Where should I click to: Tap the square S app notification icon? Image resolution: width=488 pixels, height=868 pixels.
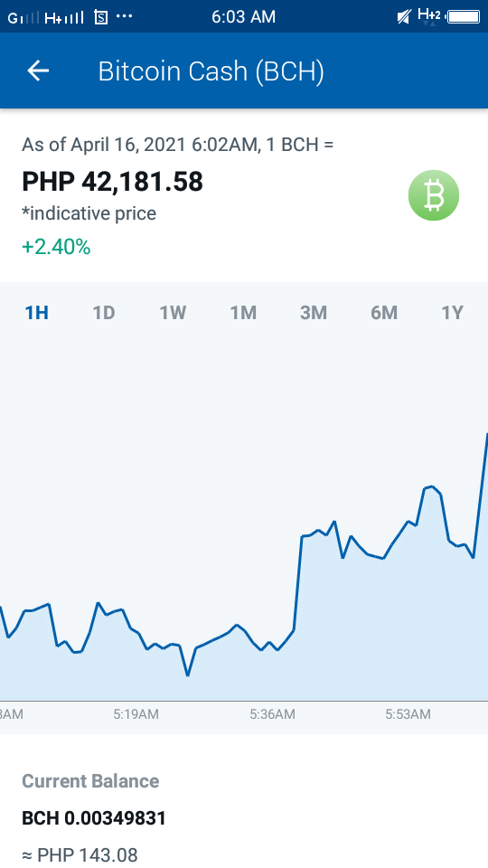point(101,17)
